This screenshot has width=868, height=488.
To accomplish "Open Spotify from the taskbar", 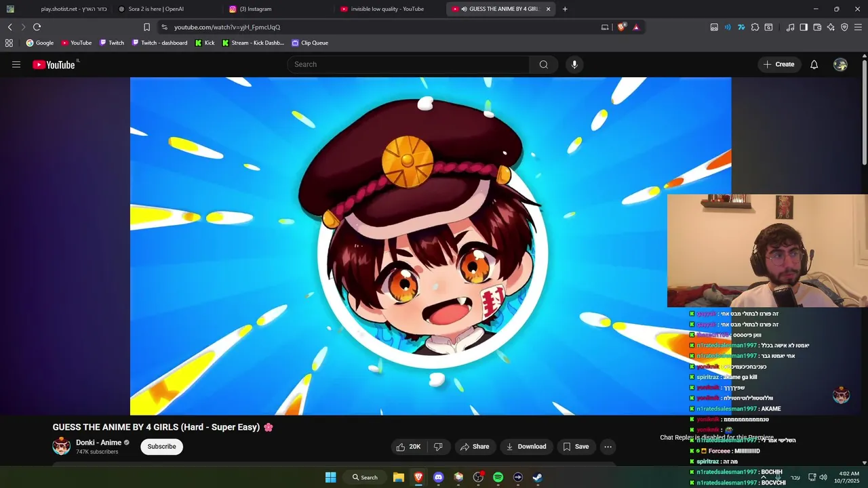I will click(498, 477).
